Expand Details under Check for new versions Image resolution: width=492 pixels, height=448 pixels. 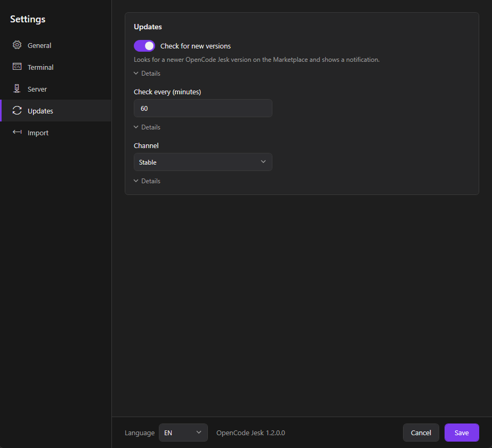pyautogui.click(x=147, y=74)
